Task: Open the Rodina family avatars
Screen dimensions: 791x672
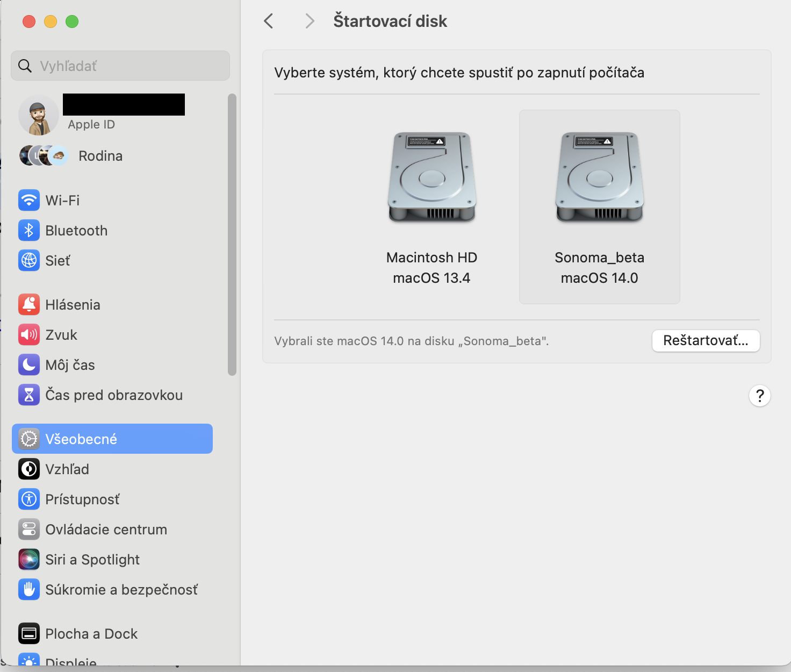Action: [x=44, y=156]
